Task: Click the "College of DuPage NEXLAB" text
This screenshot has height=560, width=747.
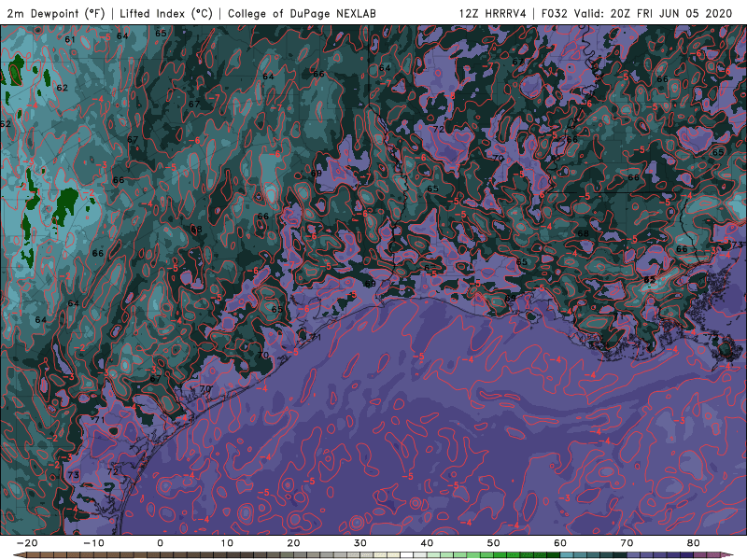Action: coord(302,13)
